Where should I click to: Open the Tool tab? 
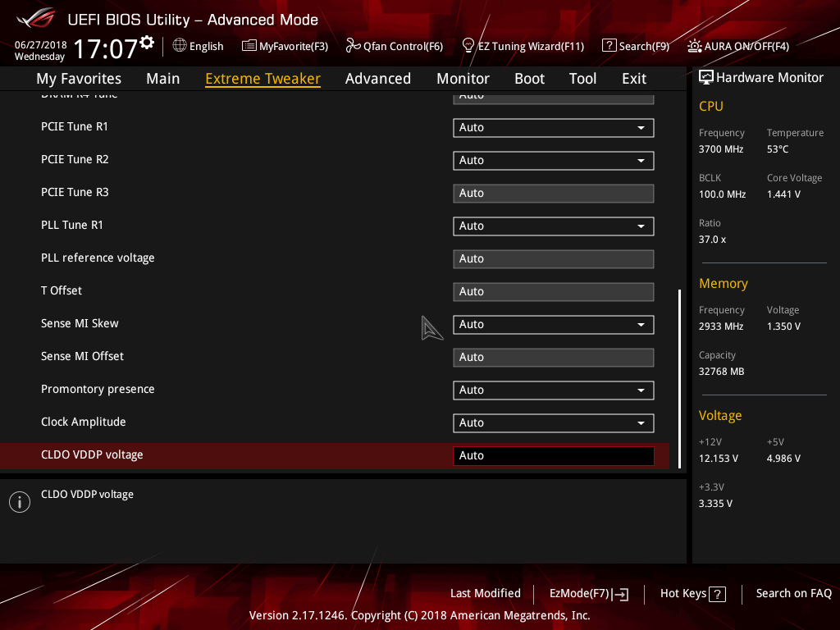point(583,79)
